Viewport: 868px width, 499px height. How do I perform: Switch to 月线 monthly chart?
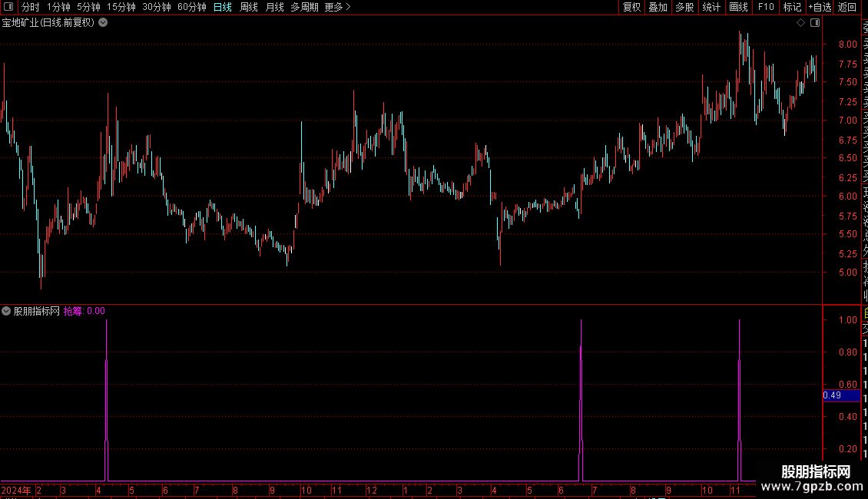click(x=274, y=7)
